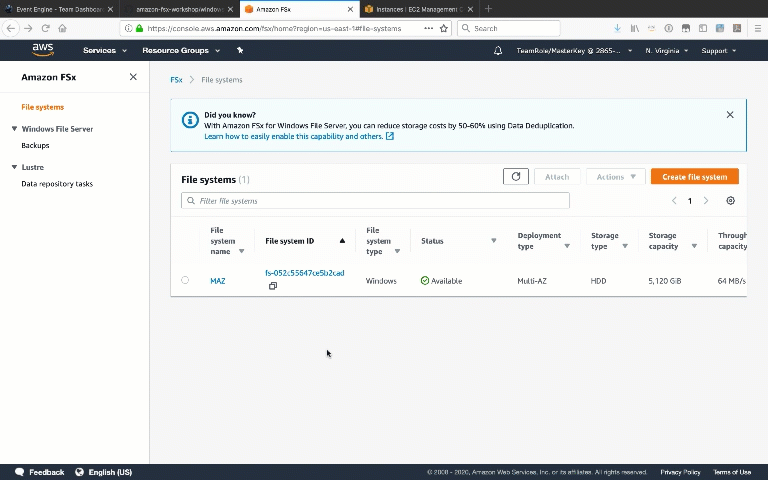
Task: Click the Create file system button
Action: 695,176
